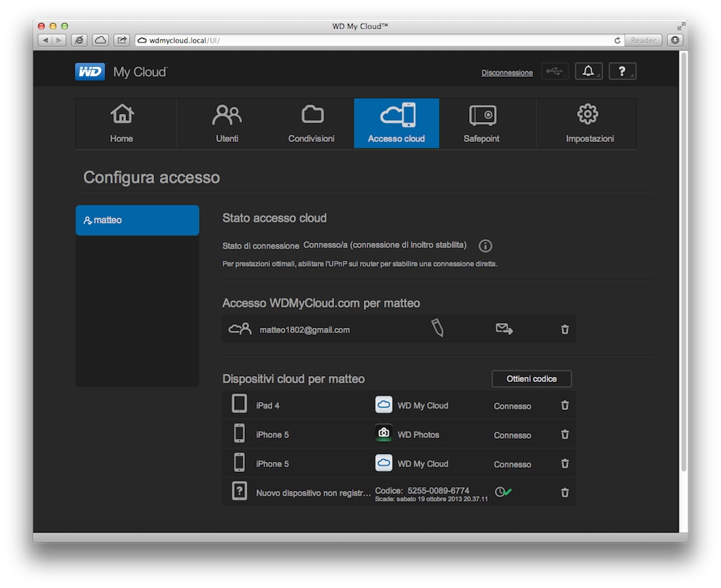Click the browser address bar

pos(380,40)
